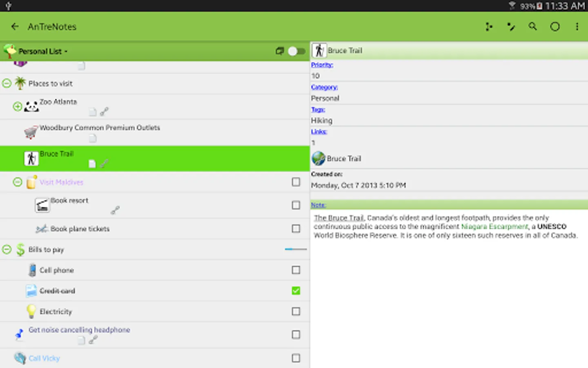Tap the pushpin icon of headphone task
588x368 pixels.
coord(19,334)
